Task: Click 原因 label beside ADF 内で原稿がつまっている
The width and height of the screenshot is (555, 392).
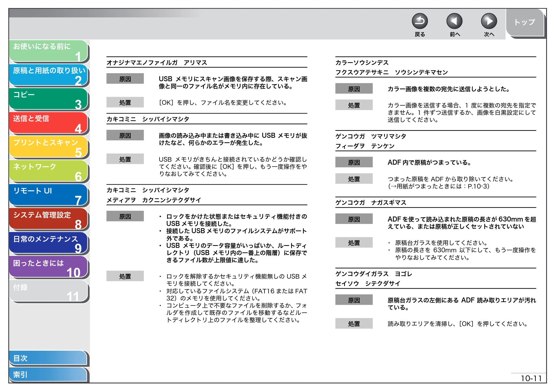Action: (x=354, y=162)
